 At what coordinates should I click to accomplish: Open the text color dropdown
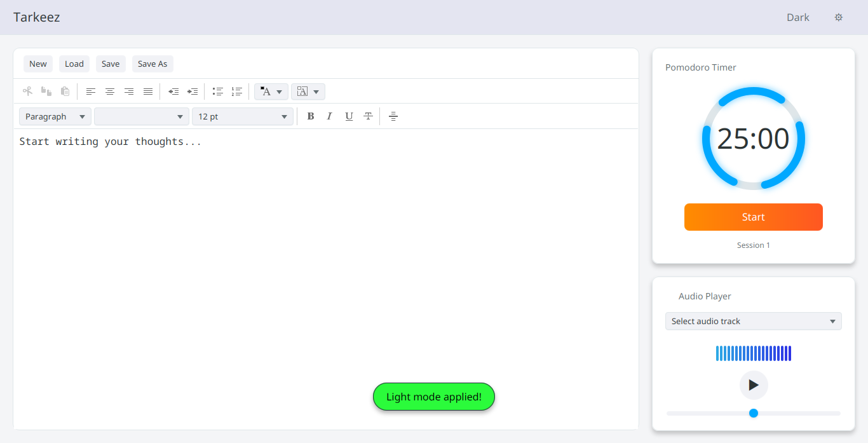pyautogui.click(x=271, y=92)
